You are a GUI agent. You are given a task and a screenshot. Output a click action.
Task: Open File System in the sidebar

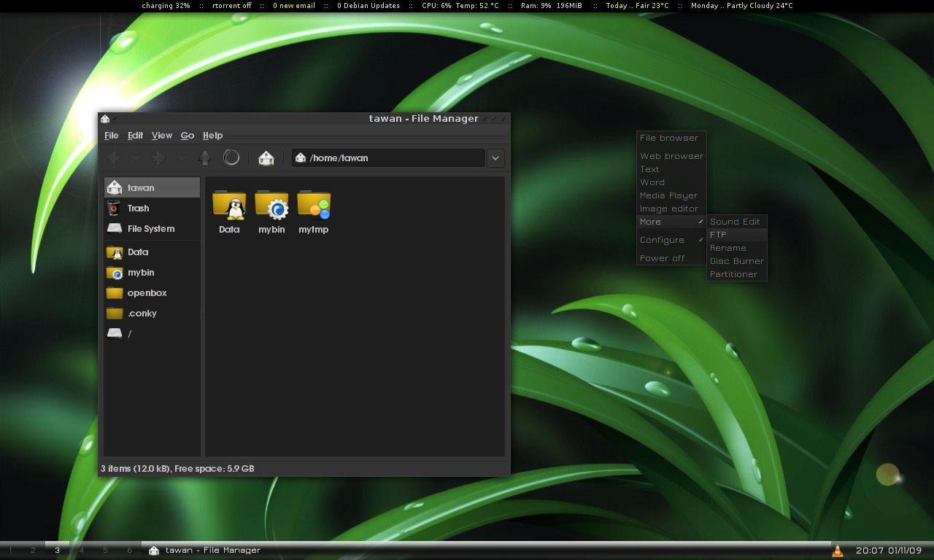[x=152, y=228]
